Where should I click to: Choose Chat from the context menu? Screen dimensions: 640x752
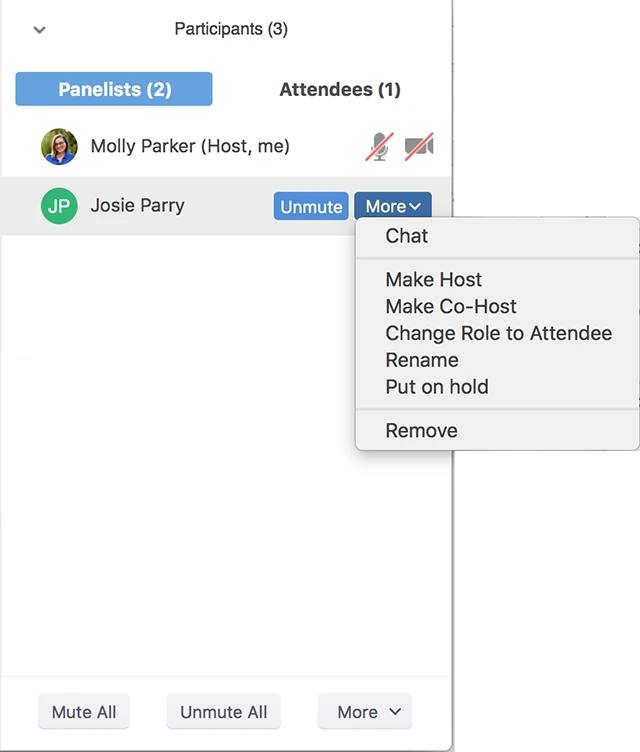[407, 236]
